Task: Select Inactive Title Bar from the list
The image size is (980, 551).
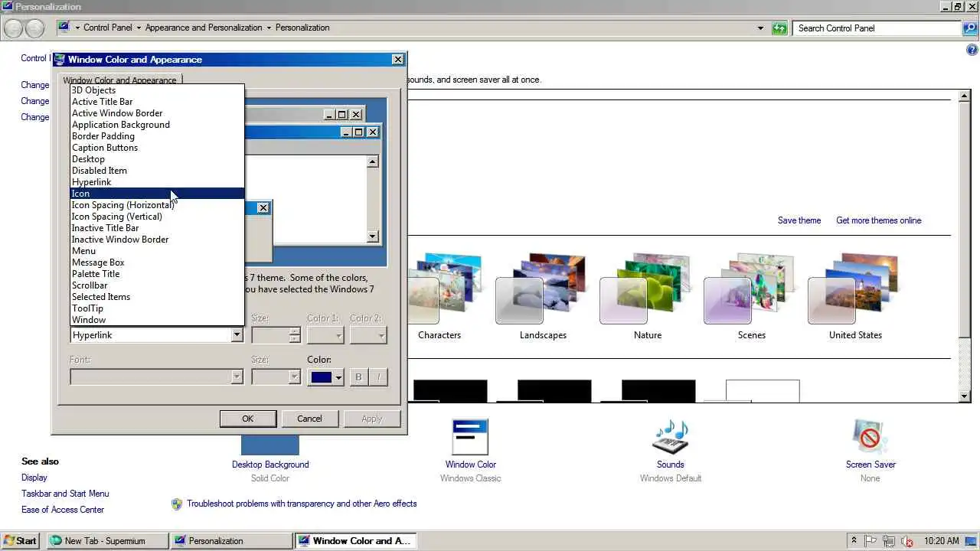Action: pos(157,228)
